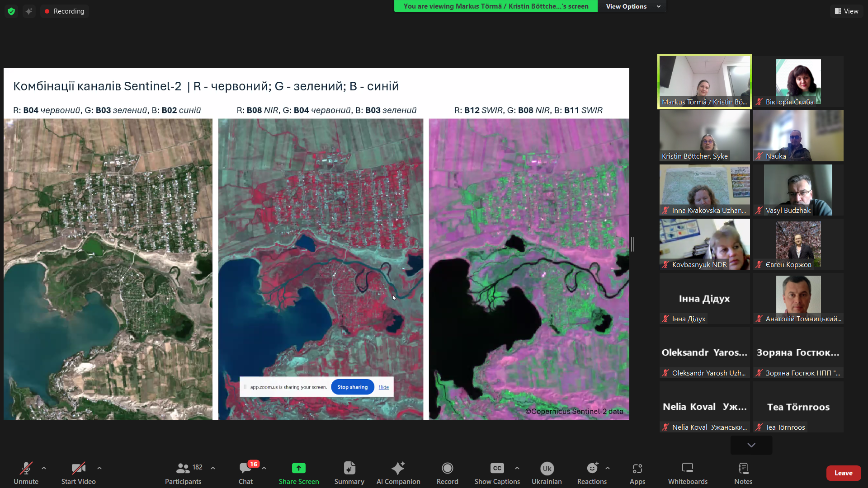Image resolution: width=868 pixels, height=488 pixels.
Task: Expand the Reactions options arrow
Action: 608,468
